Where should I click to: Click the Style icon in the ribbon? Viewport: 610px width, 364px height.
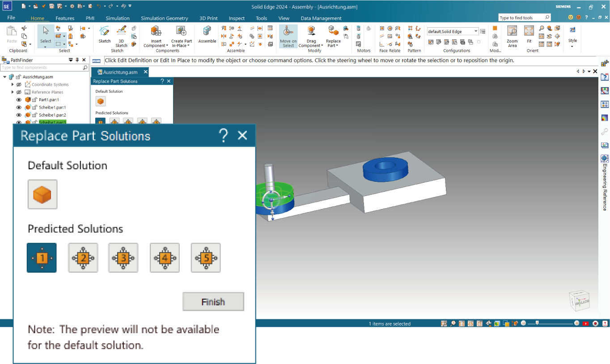click(572, 30)
